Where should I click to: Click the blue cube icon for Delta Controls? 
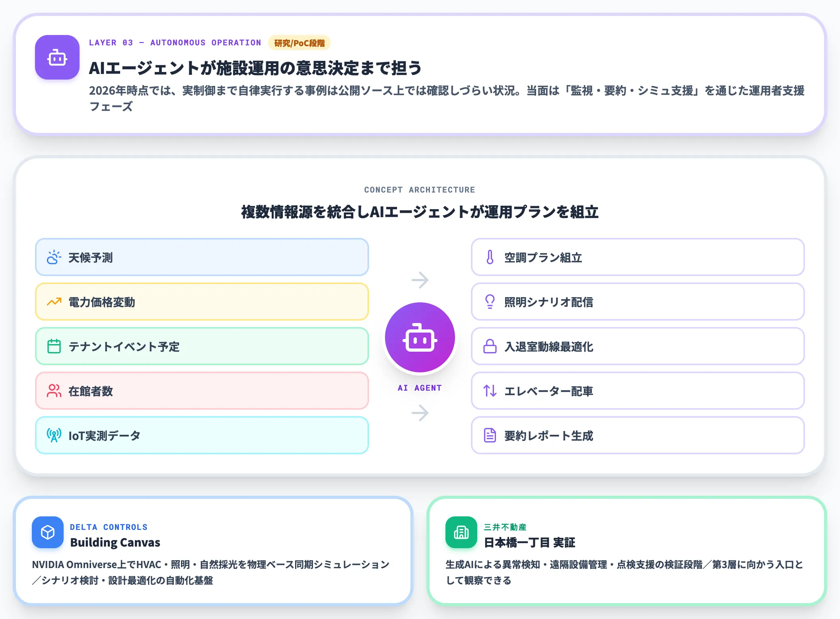coord(48,532)
